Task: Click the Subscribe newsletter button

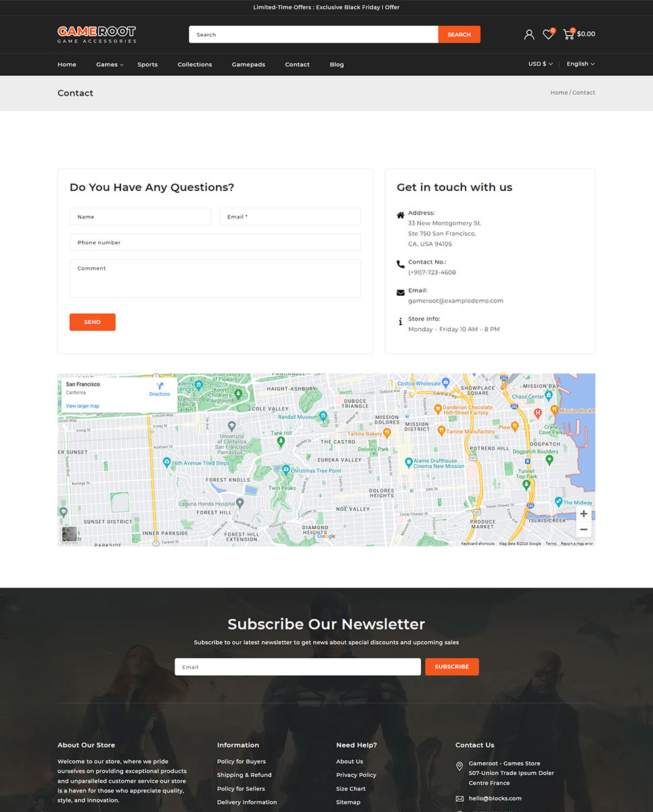Action: point(451,667)
